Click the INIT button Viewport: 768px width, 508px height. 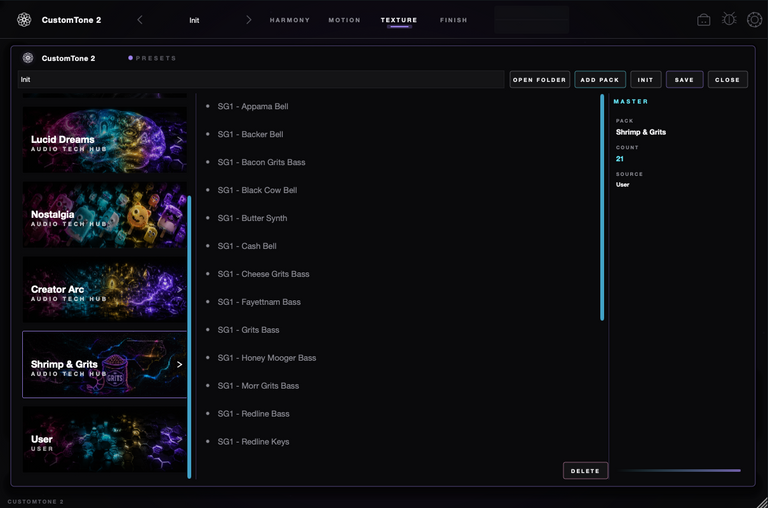[646, 79]
